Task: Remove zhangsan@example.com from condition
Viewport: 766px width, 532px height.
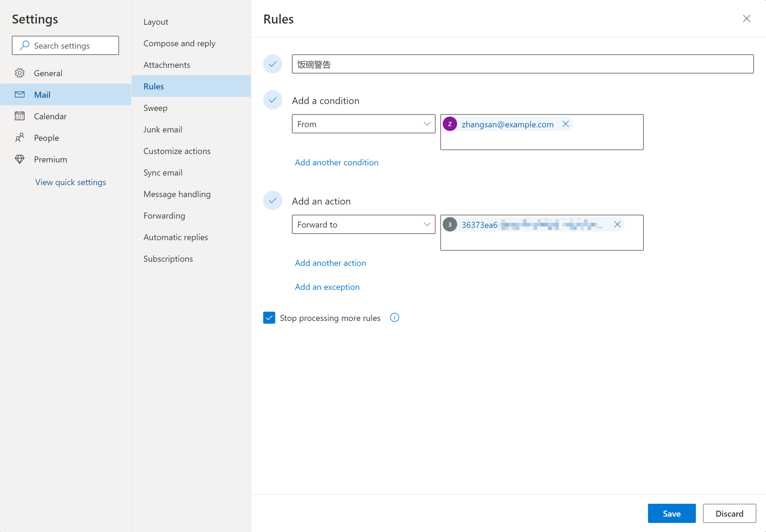Action: tap(565, 124)
